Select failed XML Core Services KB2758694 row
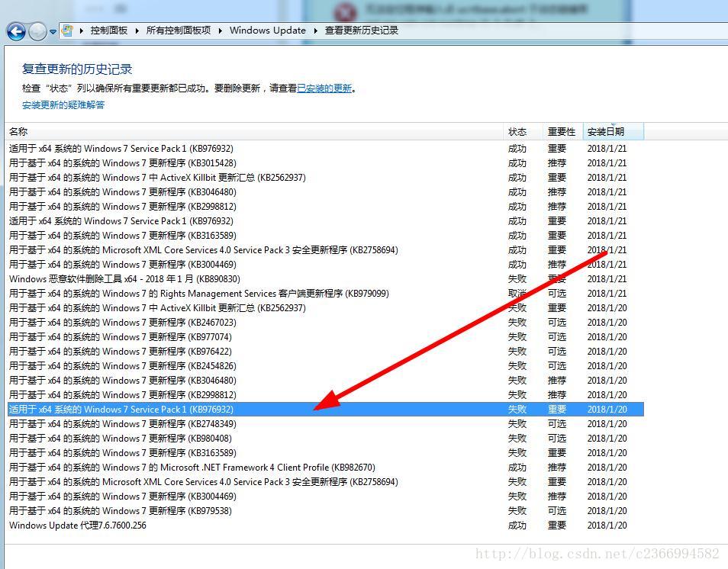The image size is (728, 569). click(324, 482)
